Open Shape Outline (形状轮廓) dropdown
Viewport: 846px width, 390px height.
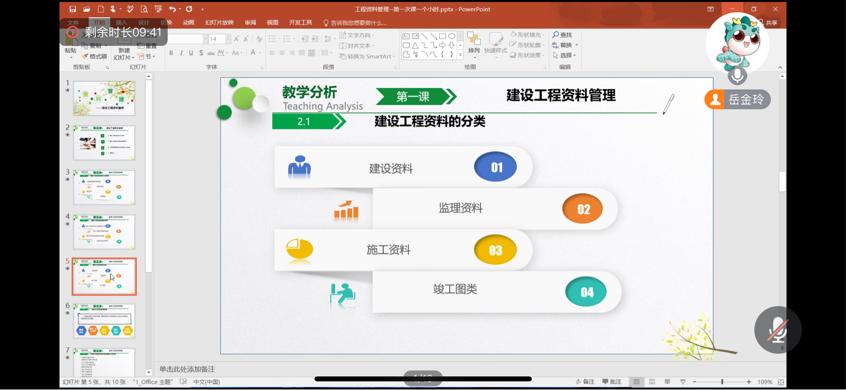[526, 45]
